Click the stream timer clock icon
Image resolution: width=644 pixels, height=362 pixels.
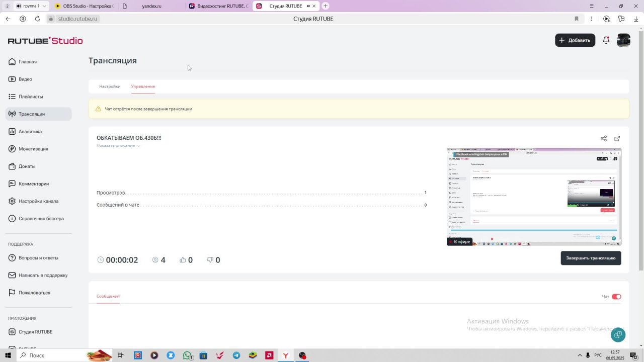[x=101, y=260]
